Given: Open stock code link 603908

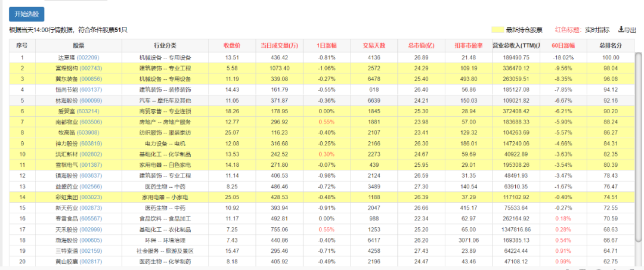Looking at the screenshot, I should (x=86, y=132).
